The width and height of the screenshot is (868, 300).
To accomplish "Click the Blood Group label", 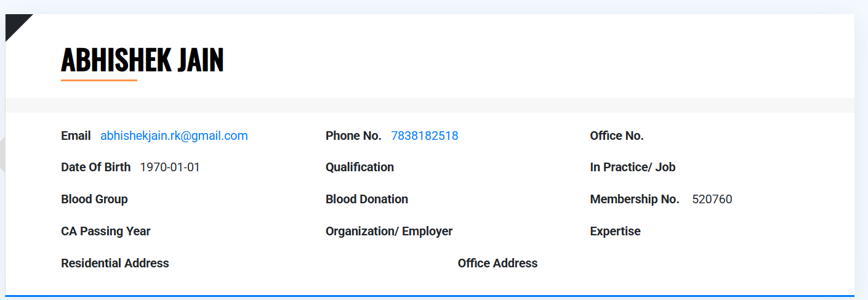I will tap(94, 199).
